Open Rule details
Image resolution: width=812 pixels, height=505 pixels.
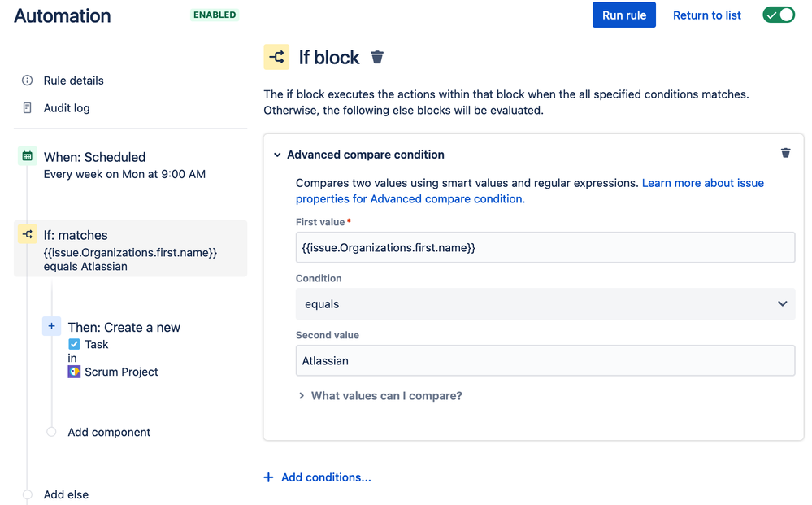tap(73, 81)
